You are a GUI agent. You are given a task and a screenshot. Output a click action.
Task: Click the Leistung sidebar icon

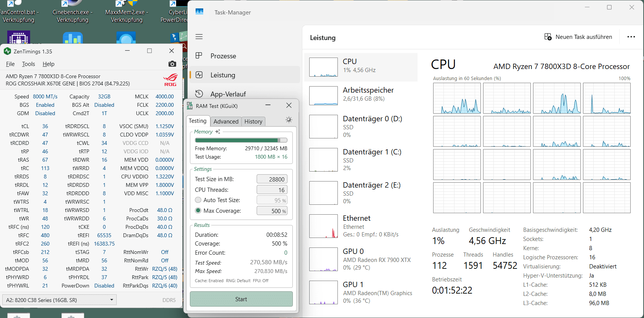pyautogui.click(x=199, y=75)
